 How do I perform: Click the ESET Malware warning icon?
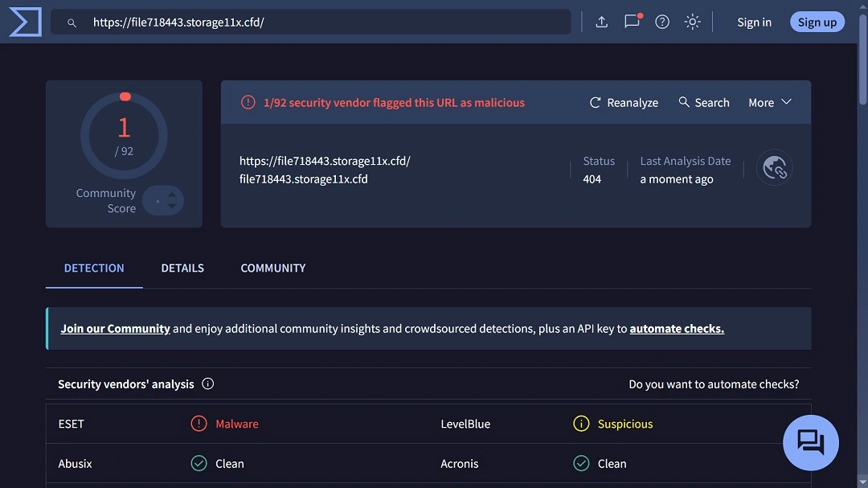(x=199, y=424)
